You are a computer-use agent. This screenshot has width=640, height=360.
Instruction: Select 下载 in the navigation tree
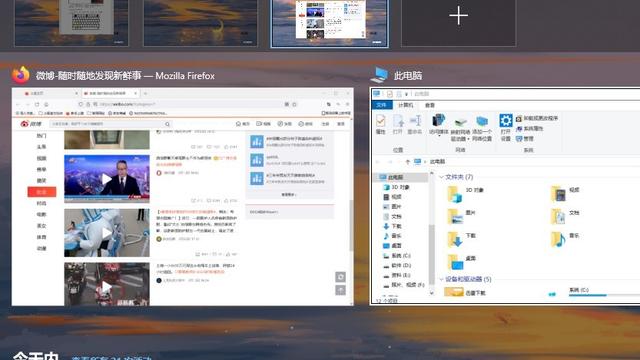click(x=393, y=226)
